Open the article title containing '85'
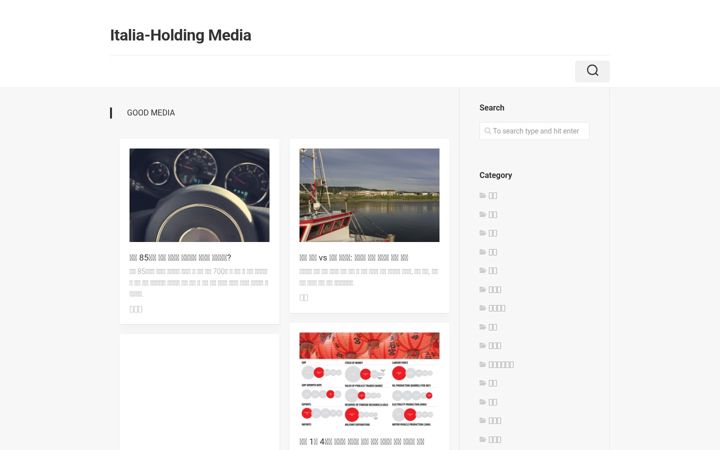720x450 pixels. [180, 258]
